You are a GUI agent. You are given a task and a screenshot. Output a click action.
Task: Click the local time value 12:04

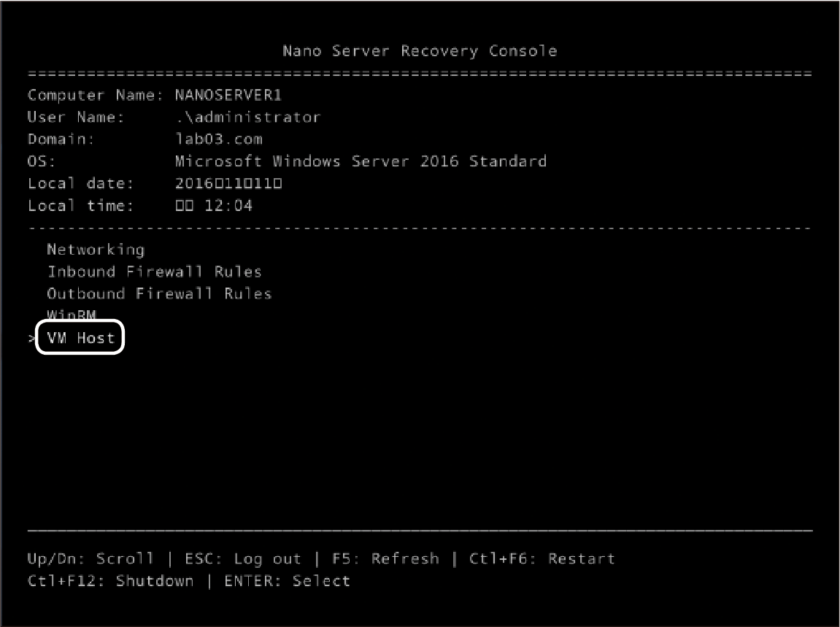(214, 206)
